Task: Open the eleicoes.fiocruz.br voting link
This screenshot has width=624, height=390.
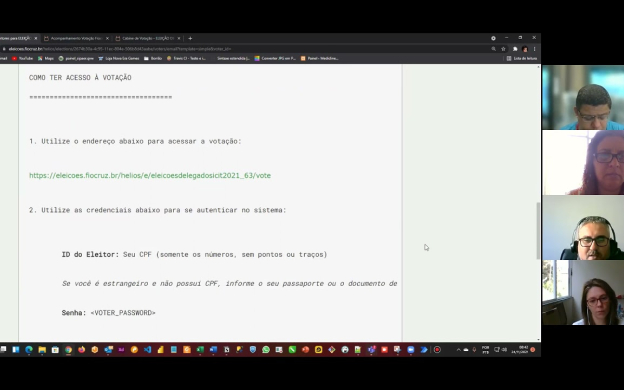Action: coord(150,176)
